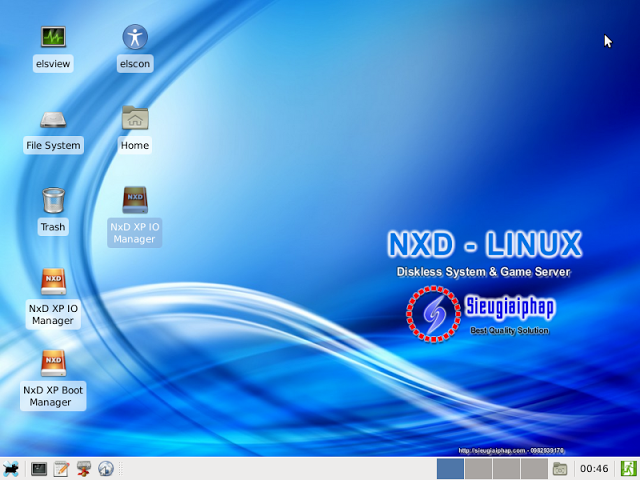Open the elsview monitor desktop icon
Image resolution: width=640 pixels, height=480 pixels.
tap(53, 37)
